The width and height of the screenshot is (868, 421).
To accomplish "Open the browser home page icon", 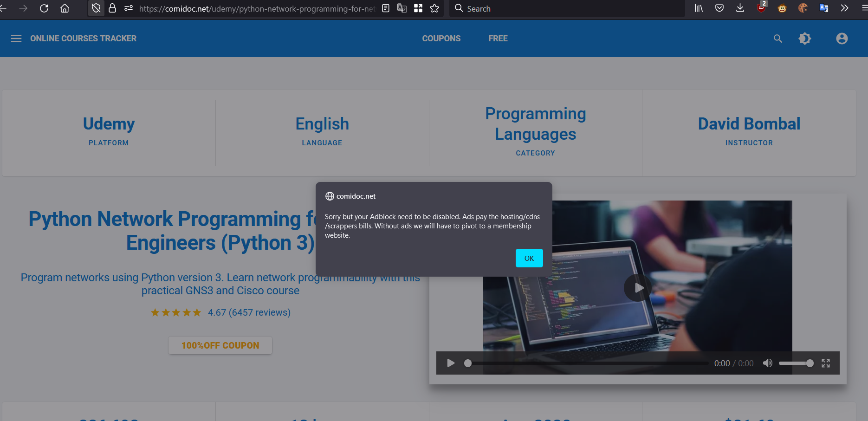I will [65, 8].
